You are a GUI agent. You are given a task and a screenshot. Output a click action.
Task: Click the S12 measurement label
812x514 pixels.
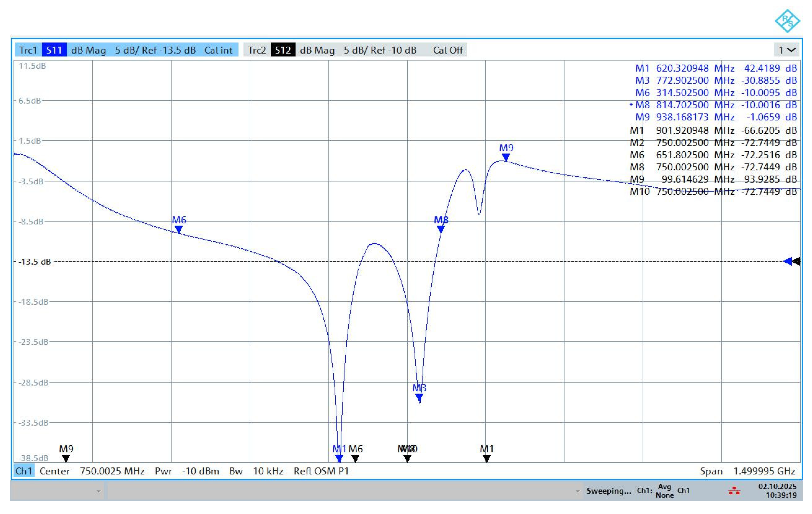(x=283, y=50)
